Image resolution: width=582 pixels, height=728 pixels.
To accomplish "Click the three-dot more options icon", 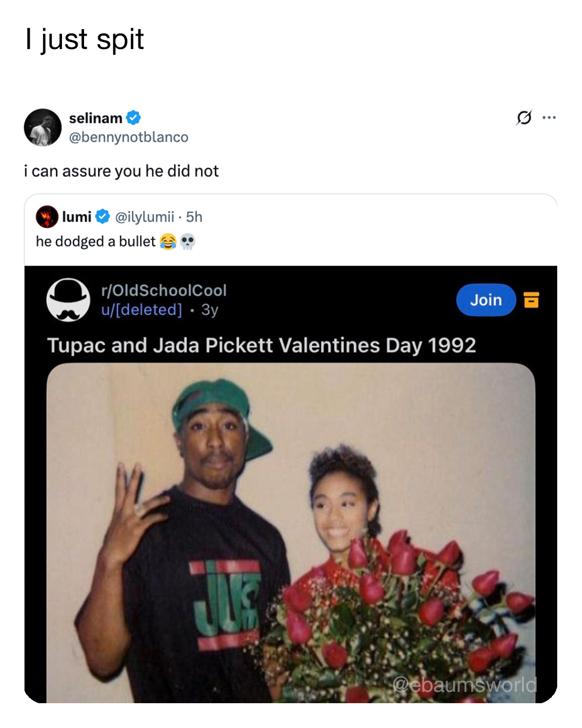I will [550, 118].
